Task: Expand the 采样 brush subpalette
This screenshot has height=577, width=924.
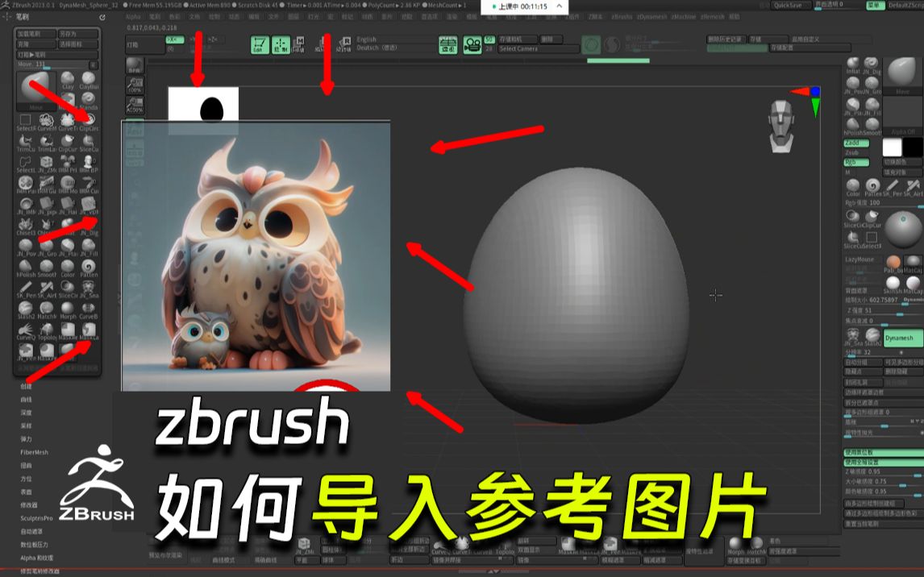Action: tap(27, 425)
